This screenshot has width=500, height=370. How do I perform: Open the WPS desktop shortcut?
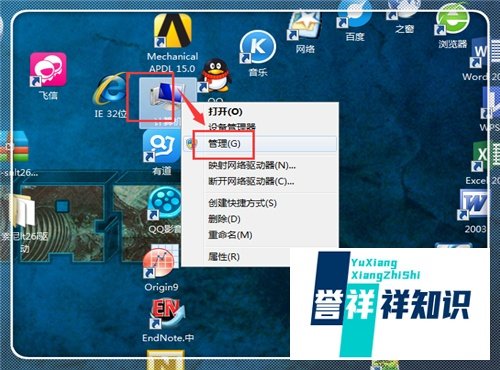pyautogui.click(x=490, y=103)
